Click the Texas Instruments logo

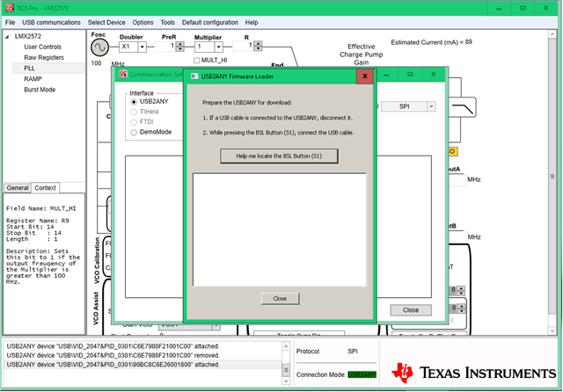coord(474,373)
